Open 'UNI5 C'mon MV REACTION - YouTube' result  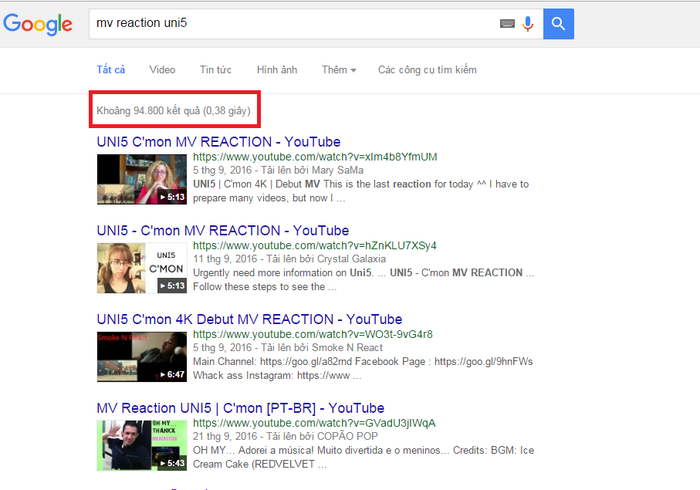[218, 142]
